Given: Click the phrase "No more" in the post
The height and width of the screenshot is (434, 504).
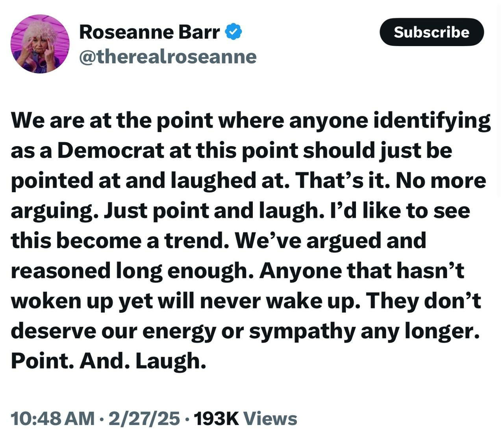Looking at the screenshot, I should coord(441,180).
